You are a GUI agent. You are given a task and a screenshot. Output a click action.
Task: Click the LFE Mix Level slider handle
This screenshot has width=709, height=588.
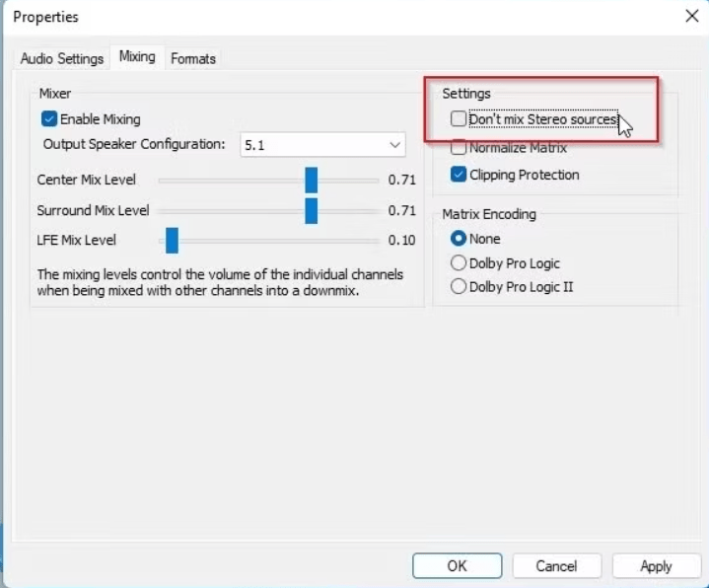[x=172, y=240]
